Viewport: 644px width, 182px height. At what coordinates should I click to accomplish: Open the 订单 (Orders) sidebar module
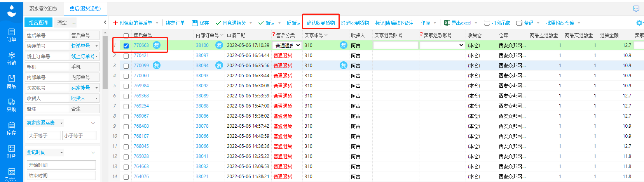point(11,35)
